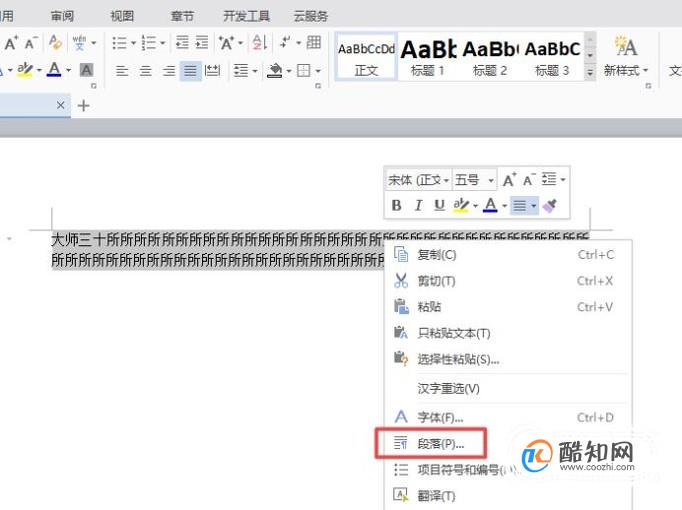Apply bullet list from ribbon
The image size is (682, 510).
119,43
